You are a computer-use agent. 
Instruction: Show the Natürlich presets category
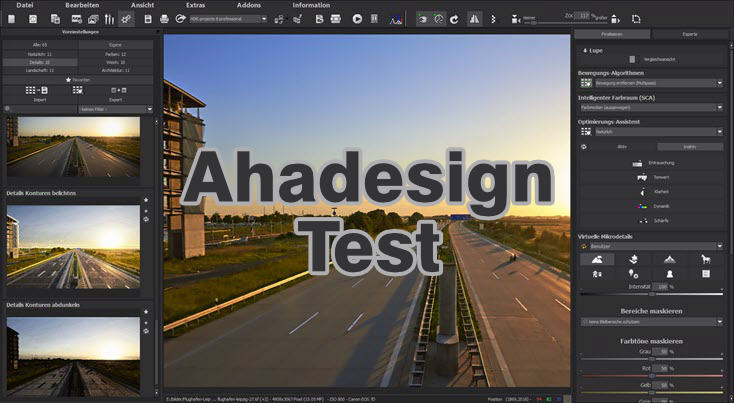pos(40,54)
